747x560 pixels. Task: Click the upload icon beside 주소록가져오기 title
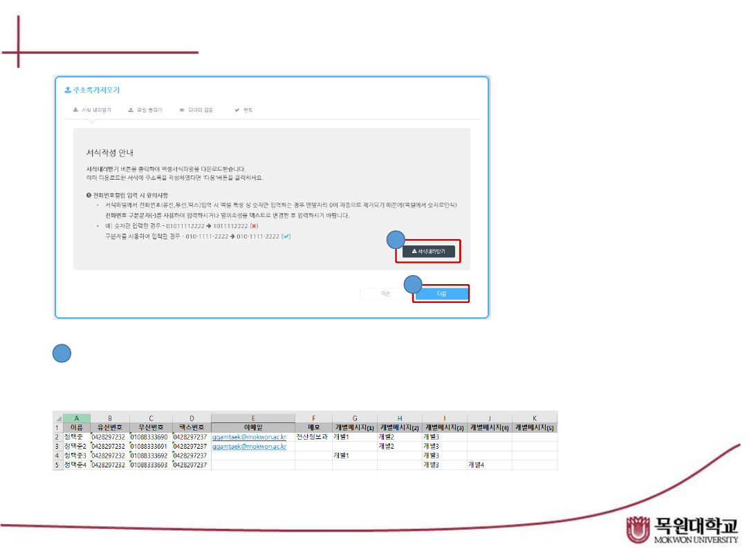click(x=67, y=90)
